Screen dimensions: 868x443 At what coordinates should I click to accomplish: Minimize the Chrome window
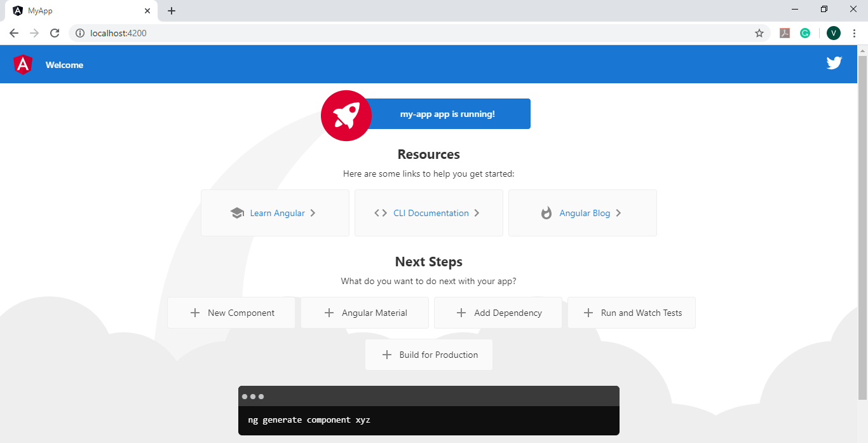click(x=795, y=9)
